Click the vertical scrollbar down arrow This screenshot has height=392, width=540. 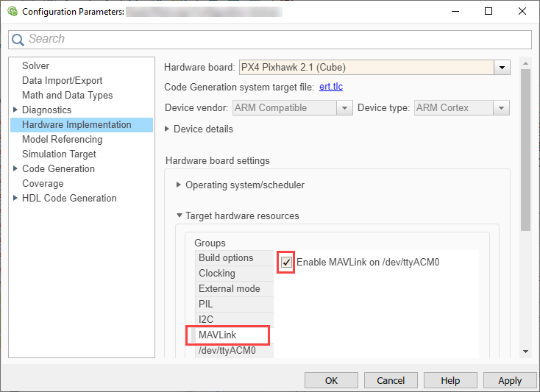525,352
